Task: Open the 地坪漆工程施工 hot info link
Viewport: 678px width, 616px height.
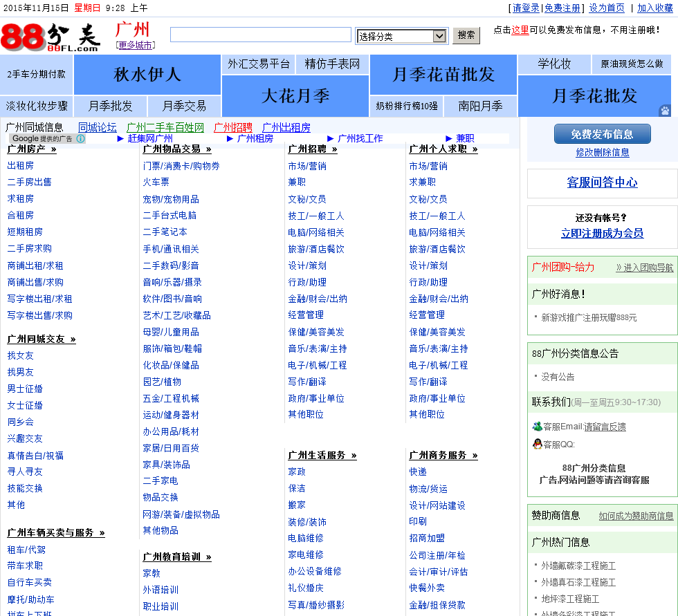Action: click(570, 599)
